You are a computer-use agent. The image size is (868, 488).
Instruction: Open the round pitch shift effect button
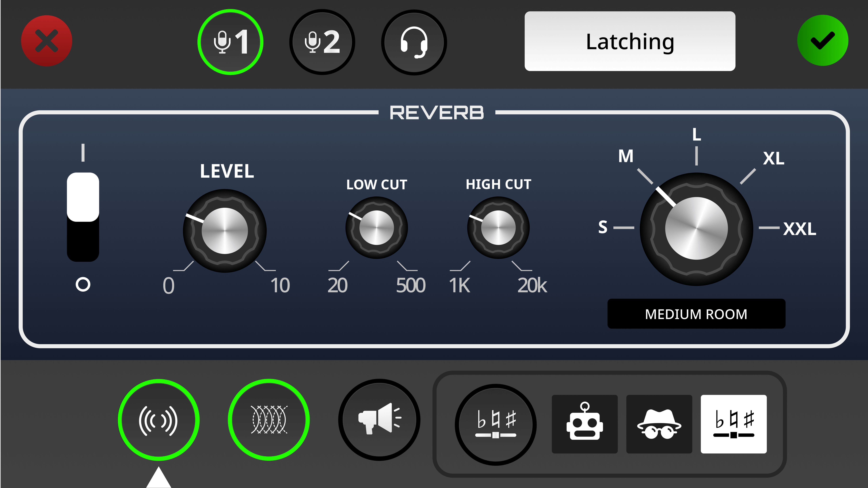[x=495, y=424]
